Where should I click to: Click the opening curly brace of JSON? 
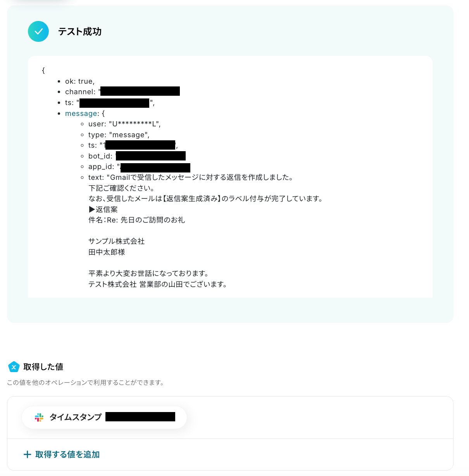[43, 71]
